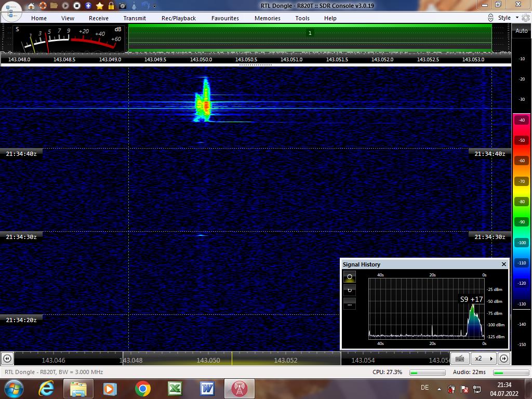Viewport: 532px width, 399px height.
Task: Open the Favourites ribbon tab
Action: pyautogui.click(x=225, y=18)
